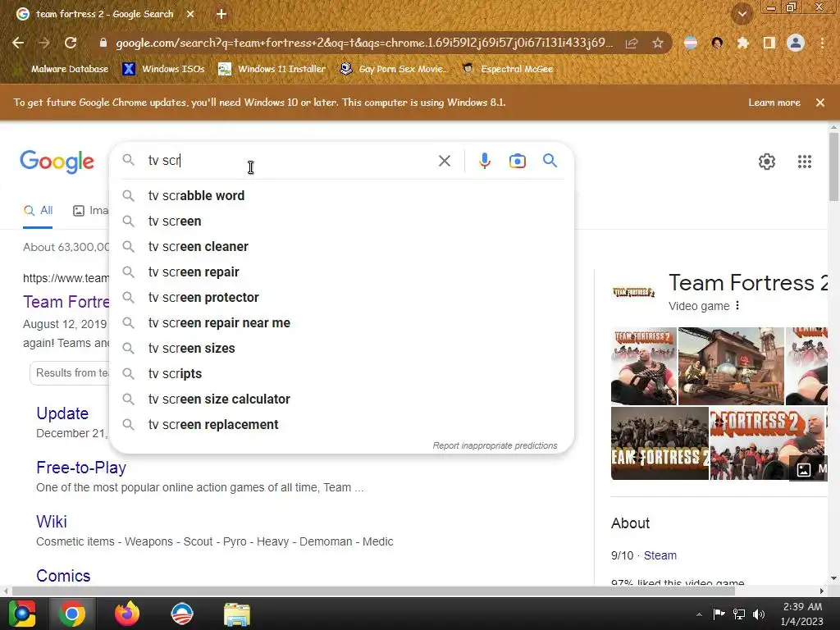Launch Firefox from the taskbar

pos(127,614)
